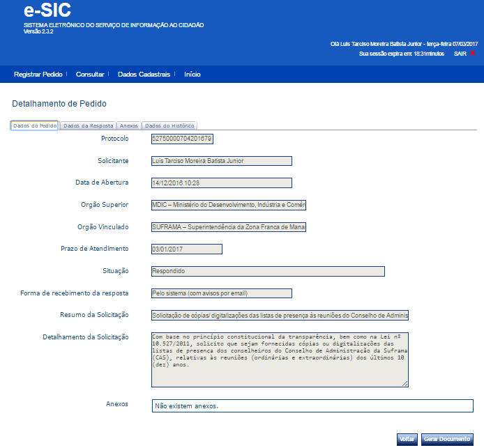Image resolution: width=484 pixels, height=448 pixels.
Task: Click the Detalhamento da Solicitação label
Action: (86, 337)
